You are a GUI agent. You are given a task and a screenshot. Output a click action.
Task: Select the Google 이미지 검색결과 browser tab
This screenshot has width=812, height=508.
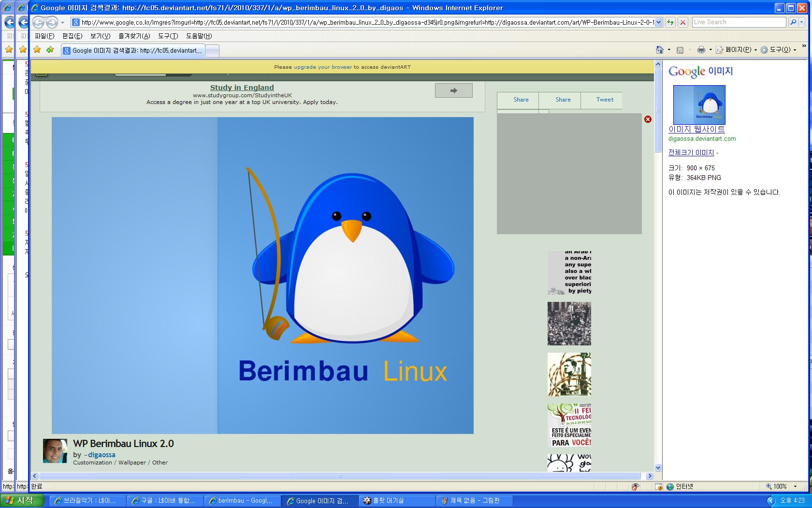click(x=133, y=50)
